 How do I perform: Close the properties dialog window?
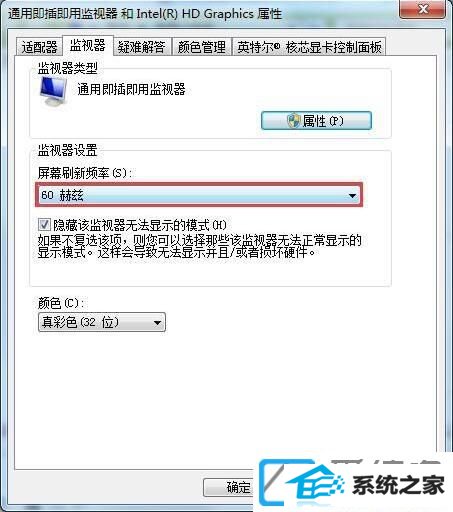(423, 9)
